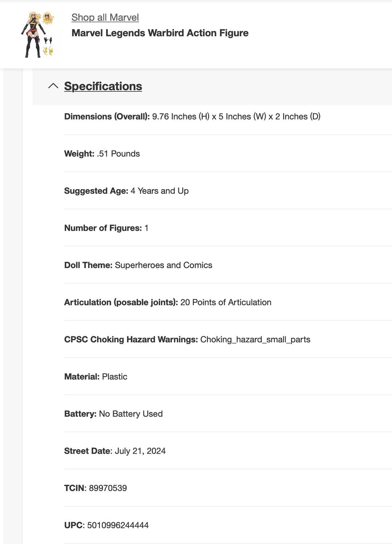Click the UPC number 5010996244444
392x544 pixels.
118,526
